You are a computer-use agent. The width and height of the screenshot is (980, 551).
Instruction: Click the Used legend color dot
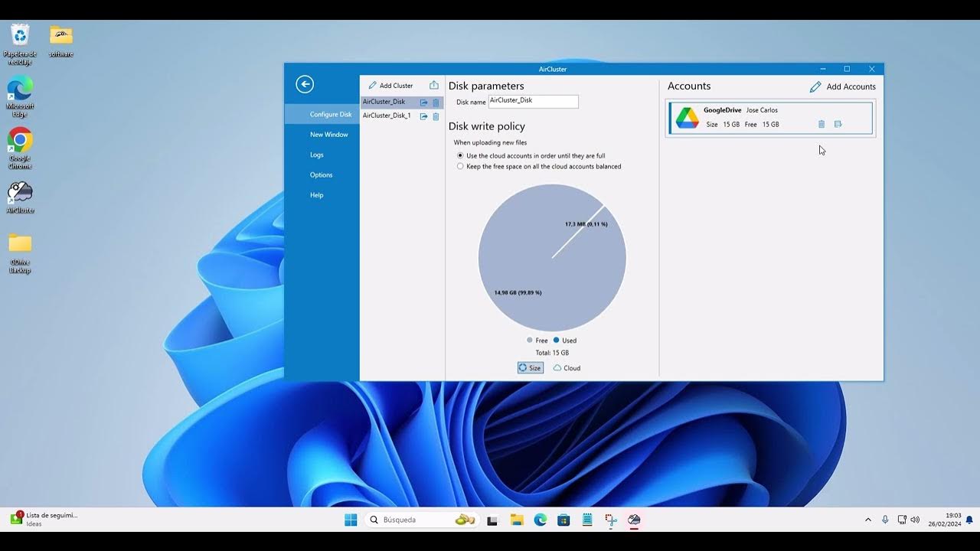tap(557, 340)
